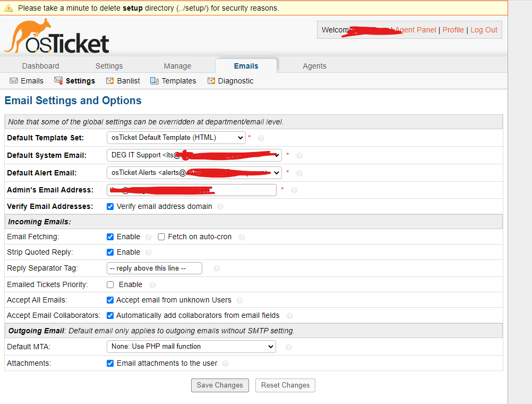Check Fetch on auto-cron checkbox
Image resolution: width=532 pixels, height=404 pixels.
[x=161, y=237]
